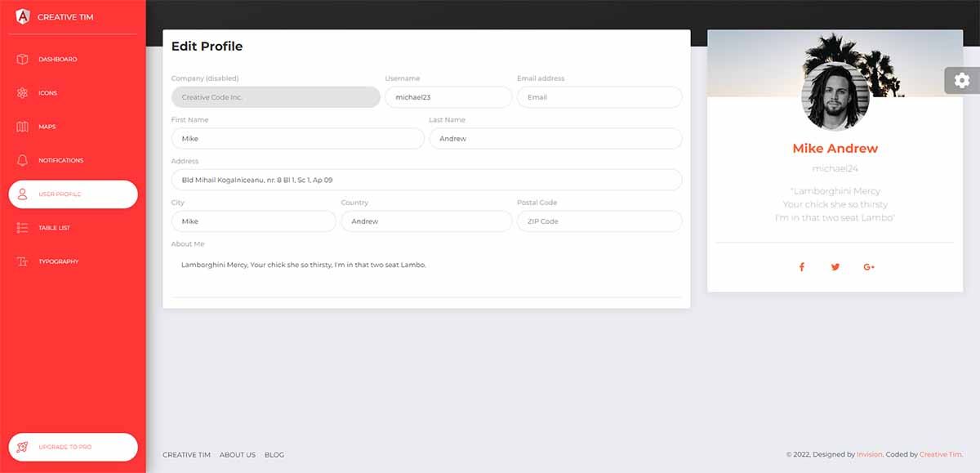980x473 pixels.
Task: Click into the Email address field
Action: (x=599, y=96)
